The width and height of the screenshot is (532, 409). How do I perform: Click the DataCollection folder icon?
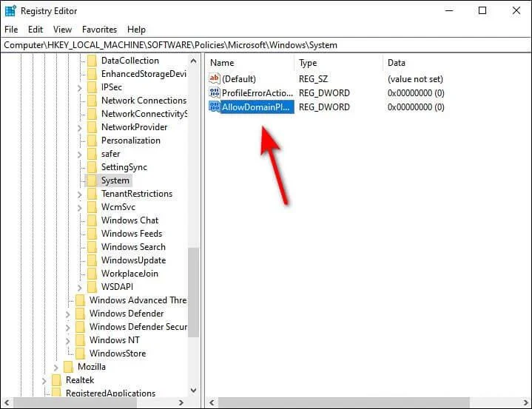click(x=92, y=61)
